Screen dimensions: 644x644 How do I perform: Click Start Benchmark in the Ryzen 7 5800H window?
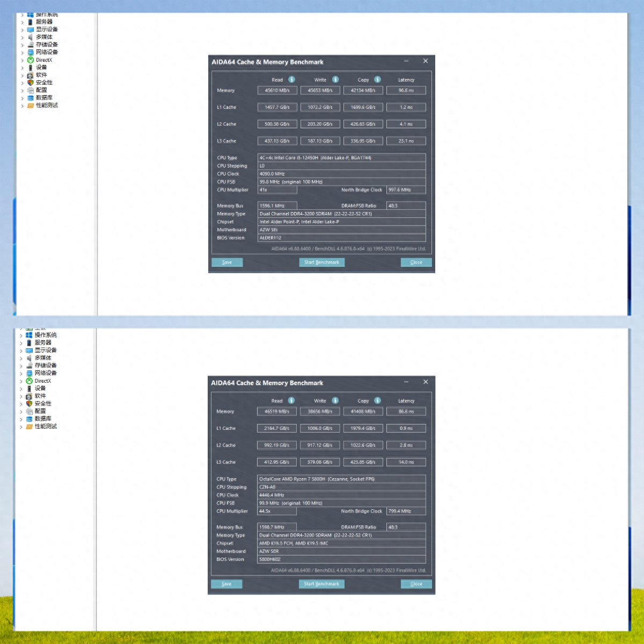pyautogui.click(x=321, y=584)
